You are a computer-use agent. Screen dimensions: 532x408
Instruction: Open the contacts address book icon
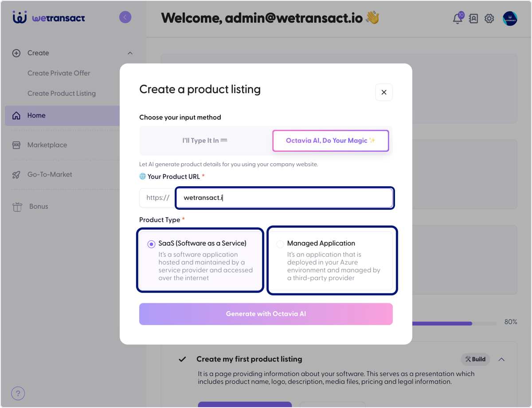tap(473, 19)
